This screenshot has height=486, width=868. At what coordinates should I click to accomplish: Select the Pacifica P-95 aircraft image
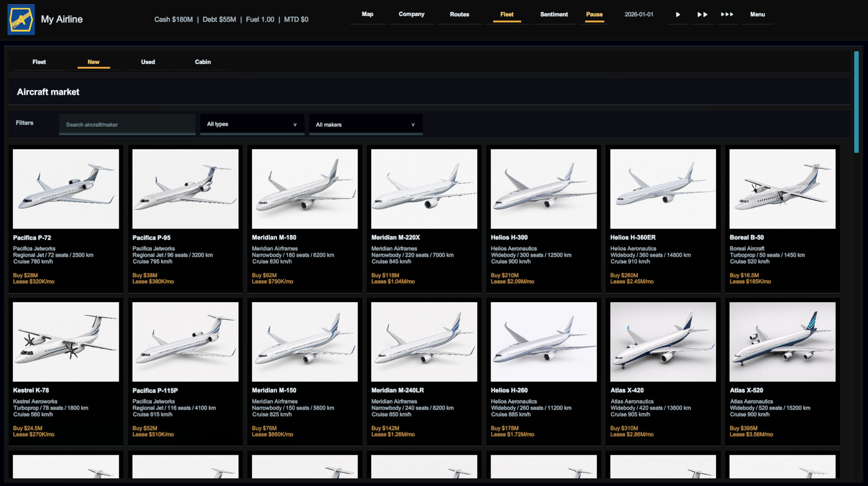185,189
